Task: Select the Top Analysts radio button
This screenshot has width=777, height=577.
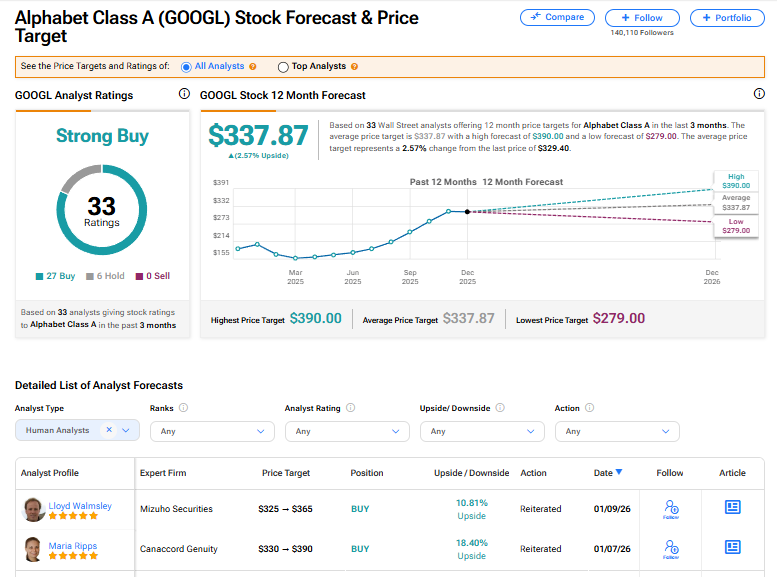Action: pos(283,67)
